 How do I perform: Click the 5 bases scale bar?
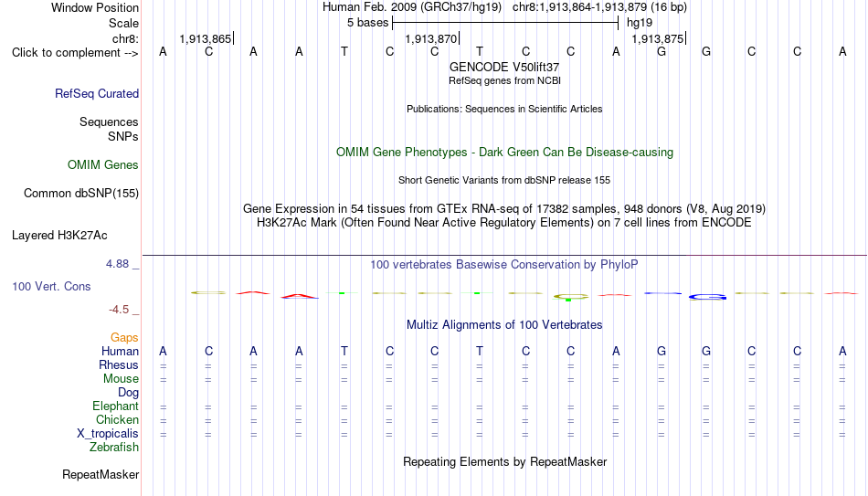coord(505,23)
